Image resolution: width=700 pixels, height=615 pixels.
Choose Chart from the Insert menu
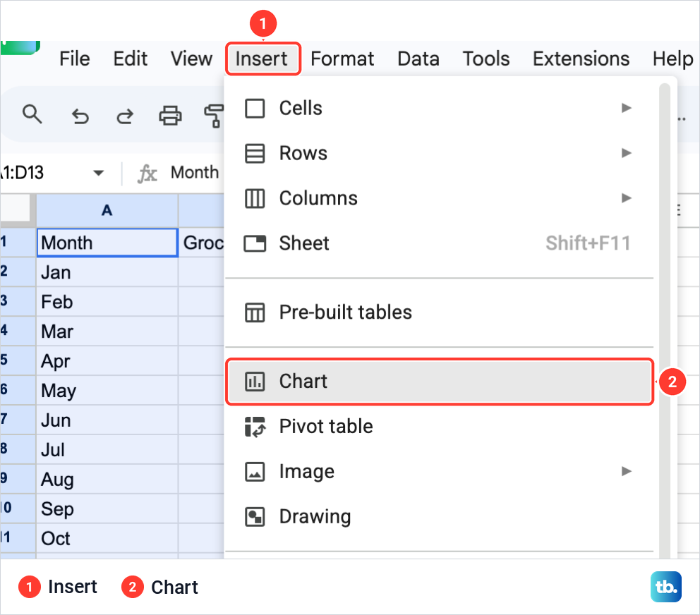pyautogui.click(x=440, y=382)
